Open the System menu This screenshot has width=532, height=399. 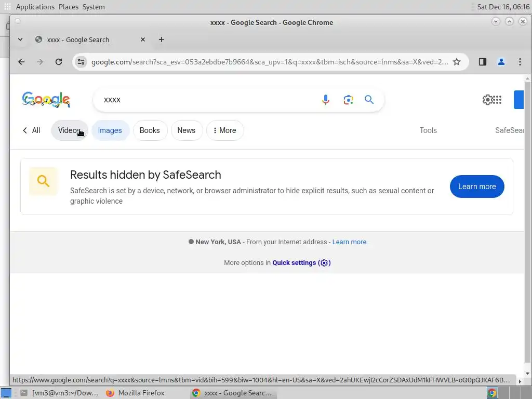[x=94, y=7]
